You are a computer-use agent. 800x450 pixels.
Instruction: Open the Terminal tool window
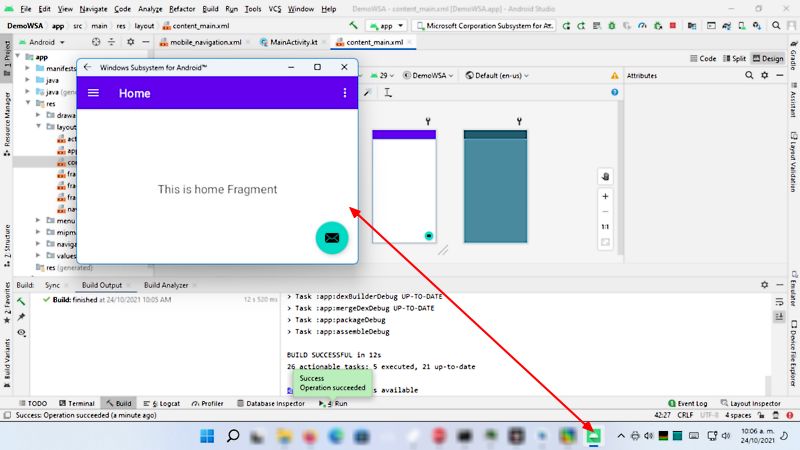[x=77, y=403]
